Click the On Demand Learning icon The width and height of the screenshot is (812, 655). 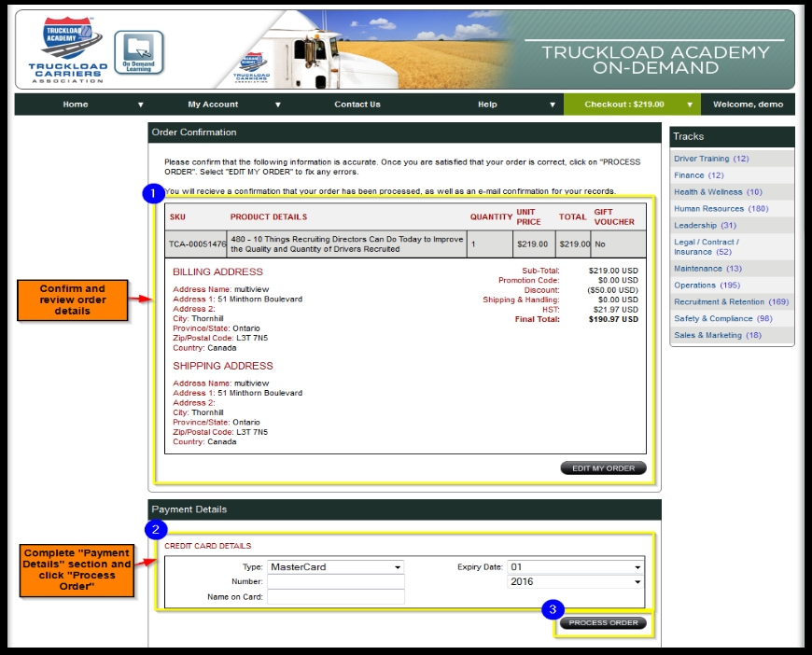[x=138, y=52]
